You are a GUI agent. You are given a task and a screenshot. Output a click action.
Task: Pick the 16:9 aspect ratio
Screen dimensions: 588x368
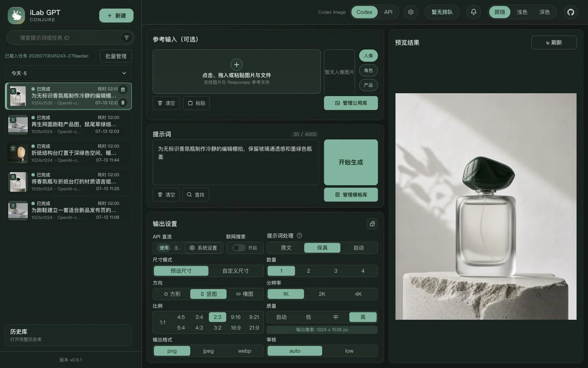click(x=236, y=328)
